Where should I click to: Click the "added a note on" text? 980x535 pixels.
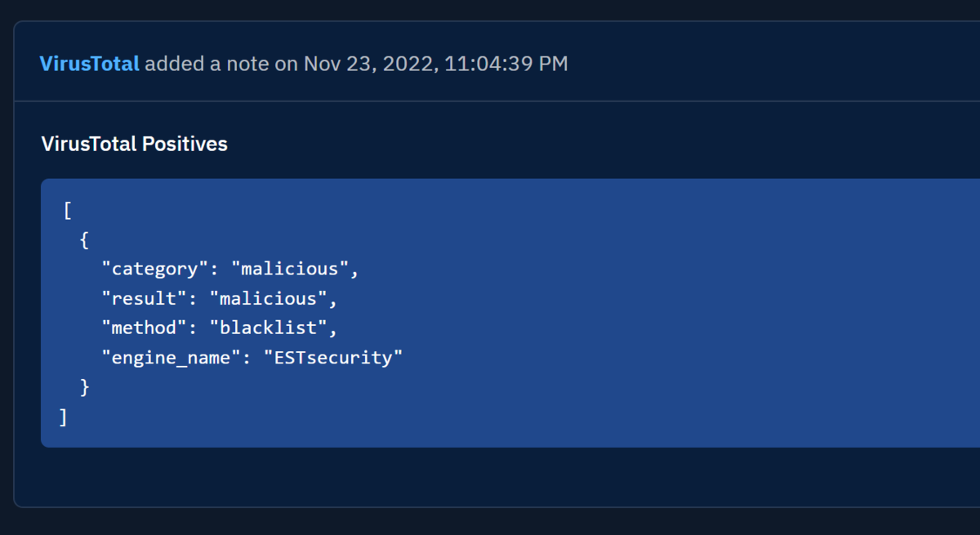pyautogui.click(x=221, y=64)
